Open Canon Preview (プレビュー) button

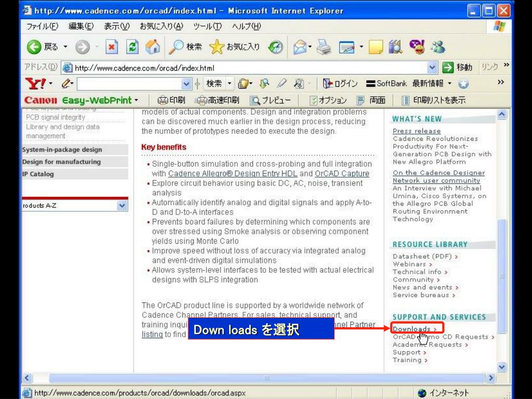click(x=270, y=100)
